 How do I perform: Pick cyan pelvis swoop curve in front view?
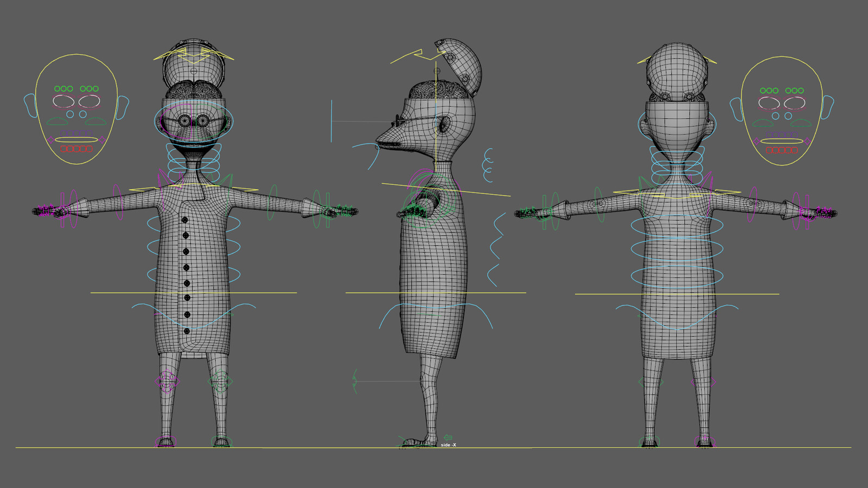click(194, 316)
